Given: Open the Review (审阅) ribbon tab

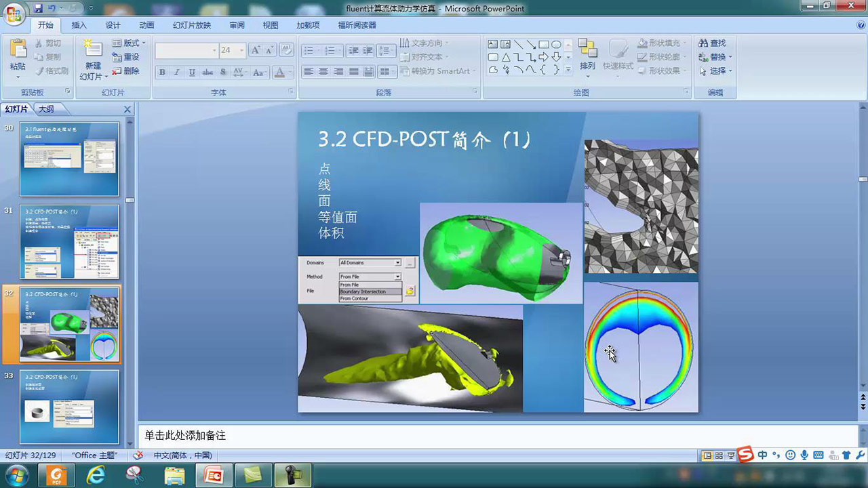Looking at the screenshot, I should click(237, 25).
